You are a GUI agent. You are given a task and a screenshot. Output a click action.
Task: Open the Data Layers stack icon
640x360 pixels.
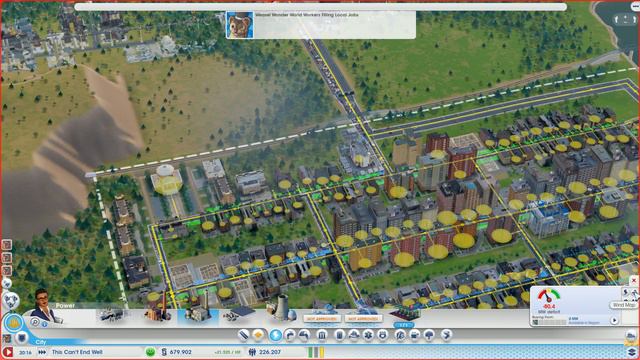tap(632, 351)
